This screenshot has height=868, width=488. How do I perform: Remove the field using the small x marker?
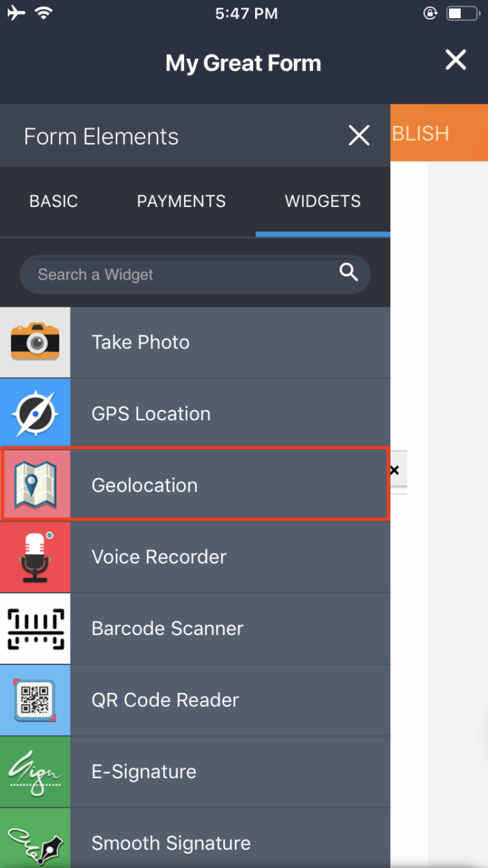tap(394, 470)
